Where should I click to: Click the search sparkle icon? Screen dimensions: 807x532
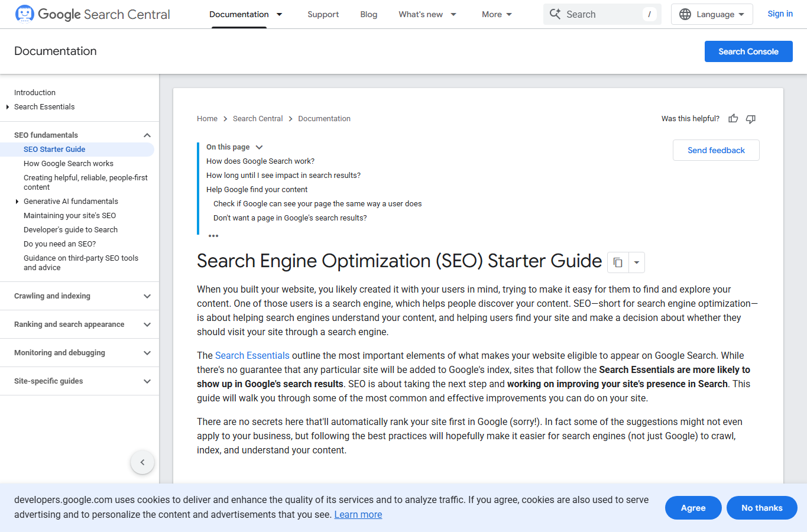(555, 14)
